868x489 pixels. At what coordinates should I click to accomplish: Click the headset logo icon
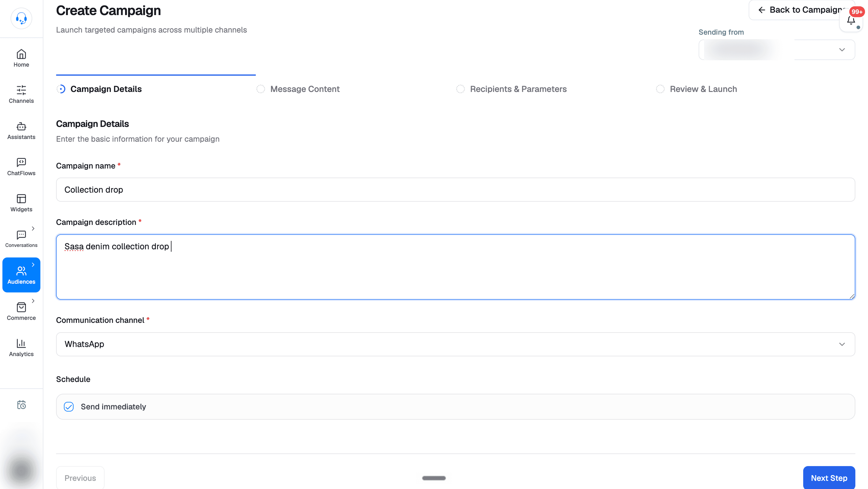click(x=21, y=18)
